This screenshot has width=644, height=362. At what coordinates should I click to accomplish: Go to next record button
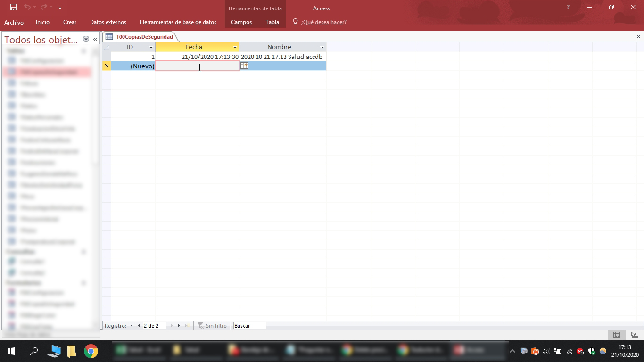point(171,326)
